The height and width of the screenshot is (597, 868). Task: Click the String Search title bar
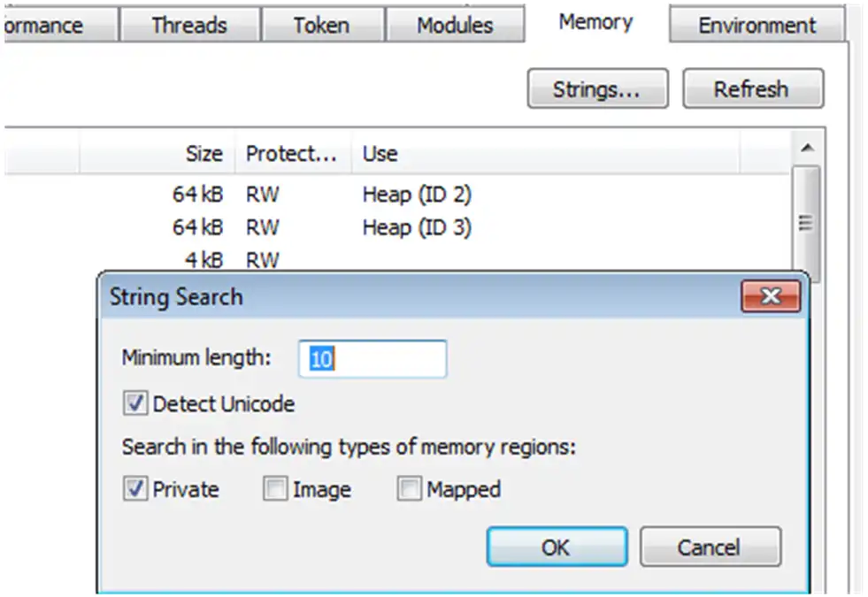point(420,296)
